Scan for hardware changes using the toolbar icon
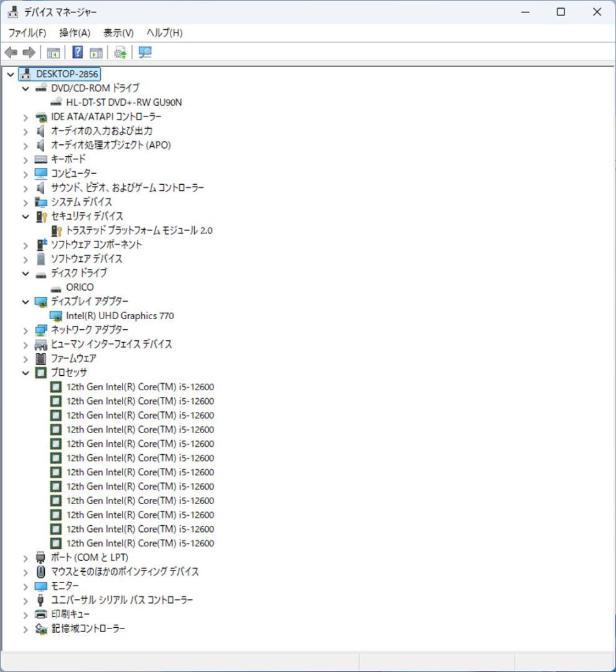 coord(145,52)
